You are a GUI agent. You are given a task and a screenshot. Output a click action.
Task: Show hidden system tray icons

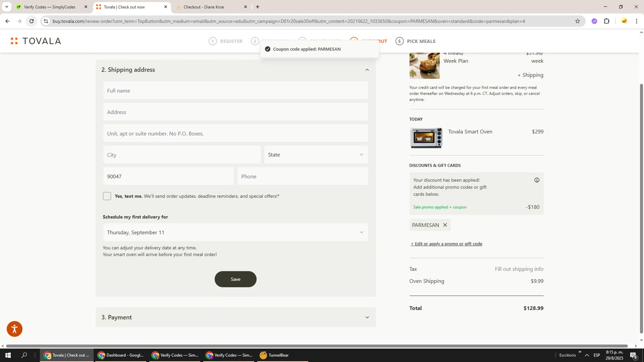pos(587,355)
